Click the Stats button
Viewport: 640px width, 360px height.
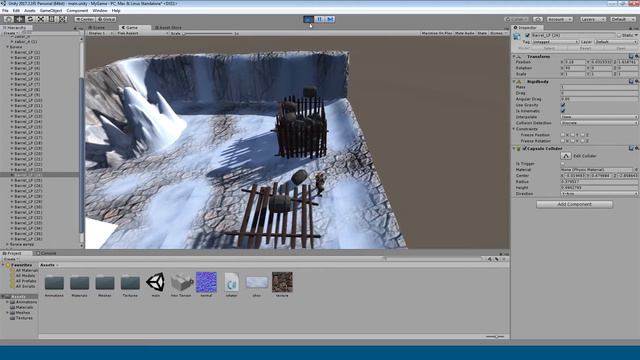click(x=482, y=33)
